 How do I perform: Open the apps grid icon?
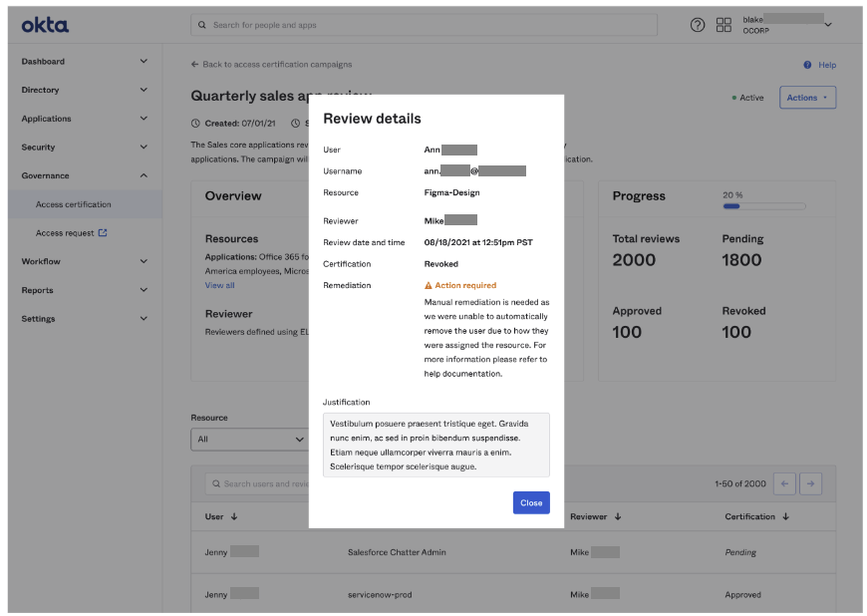point(723,25)
